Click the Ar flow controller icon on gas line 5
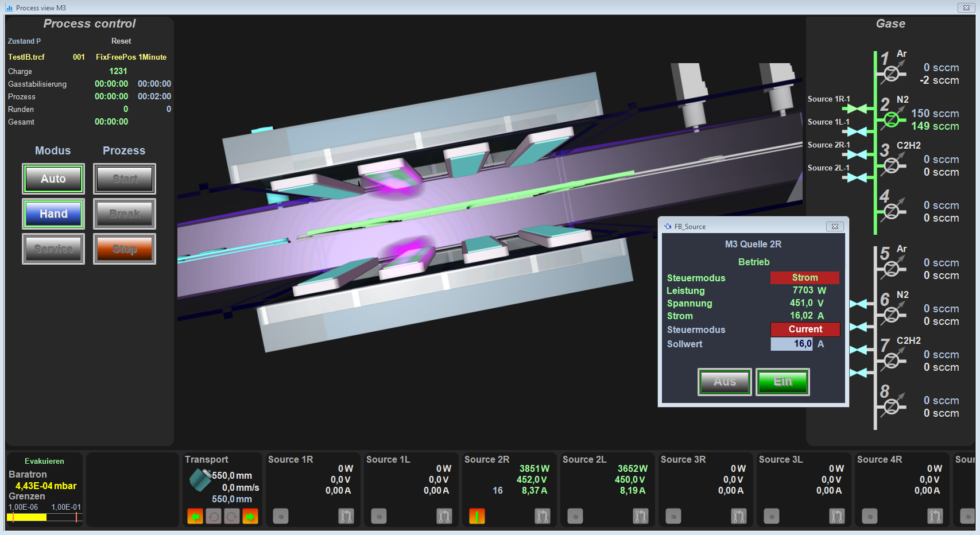Screen dimensions: 980x535 [x=892, y=269]
